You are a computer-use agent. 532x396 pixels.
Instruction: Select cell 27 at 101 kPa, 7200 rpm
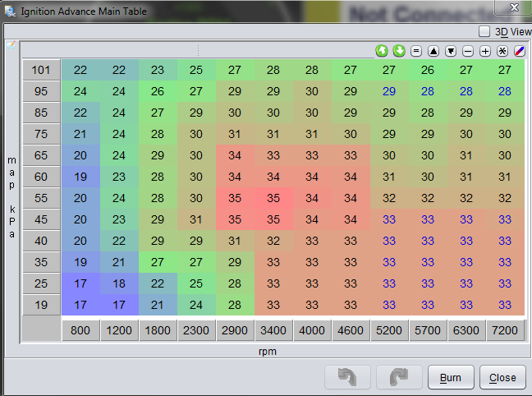[505, 70]
